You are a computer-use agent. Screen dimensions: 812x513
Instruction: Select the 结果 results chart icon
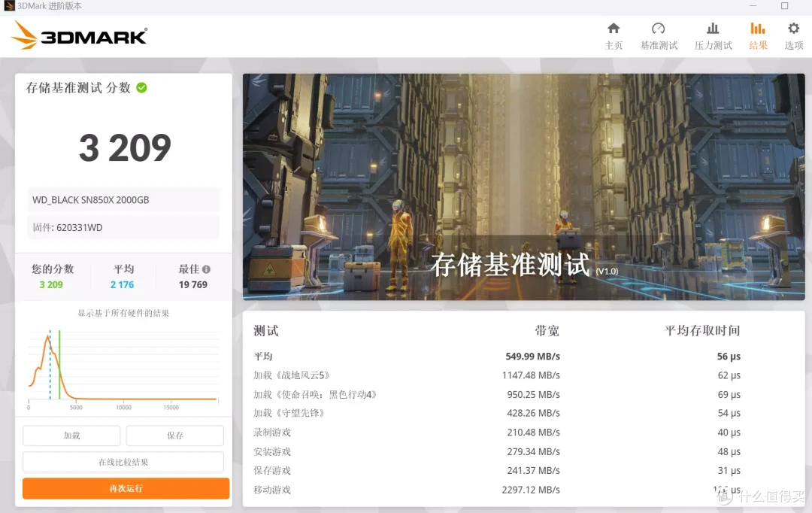[758, 29]
